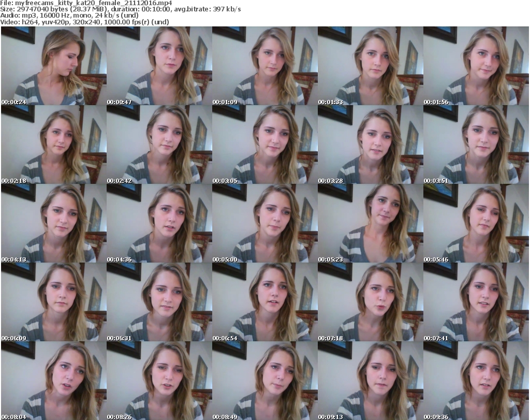Open the frame stamped 00:03:28
Image resolution: width=530 pixels, height=420 pixels.
point(370,144)
